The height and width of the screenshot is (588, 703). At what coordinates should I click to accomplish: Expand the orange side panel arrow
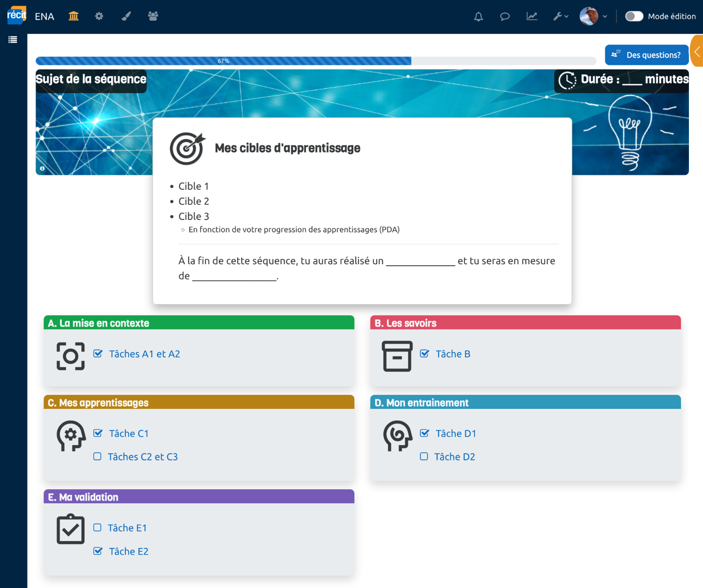click(x=697, y=51)
